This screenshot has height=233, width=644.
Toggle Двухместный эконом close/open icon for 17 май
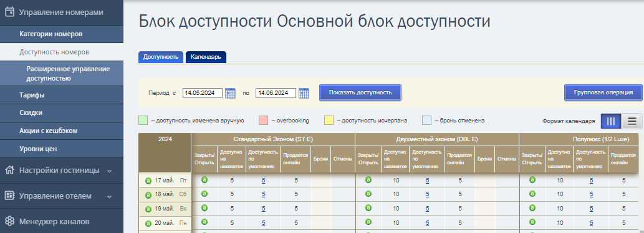pos(368,179)
